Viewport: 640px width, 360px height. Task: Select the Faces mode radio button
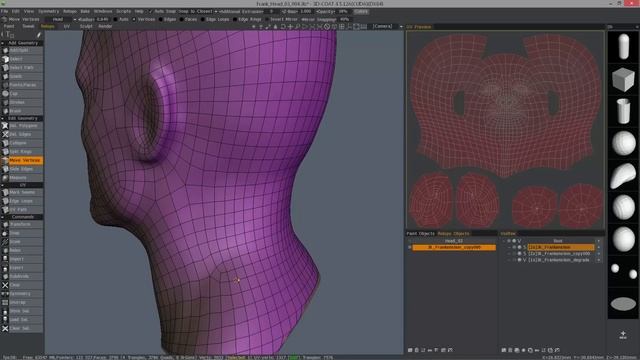[x=182, y=19]
